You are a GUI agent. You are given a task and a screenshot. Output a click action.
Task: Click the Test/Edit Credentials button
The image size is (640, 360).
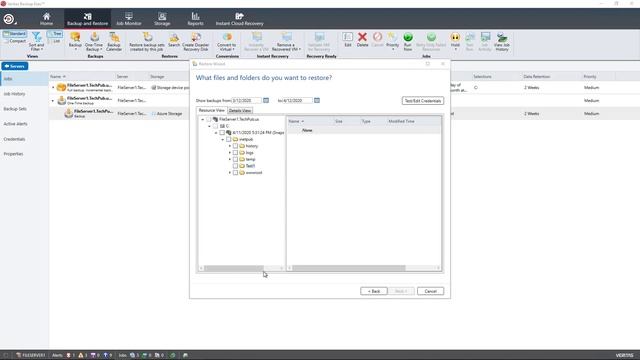[422, 100]
